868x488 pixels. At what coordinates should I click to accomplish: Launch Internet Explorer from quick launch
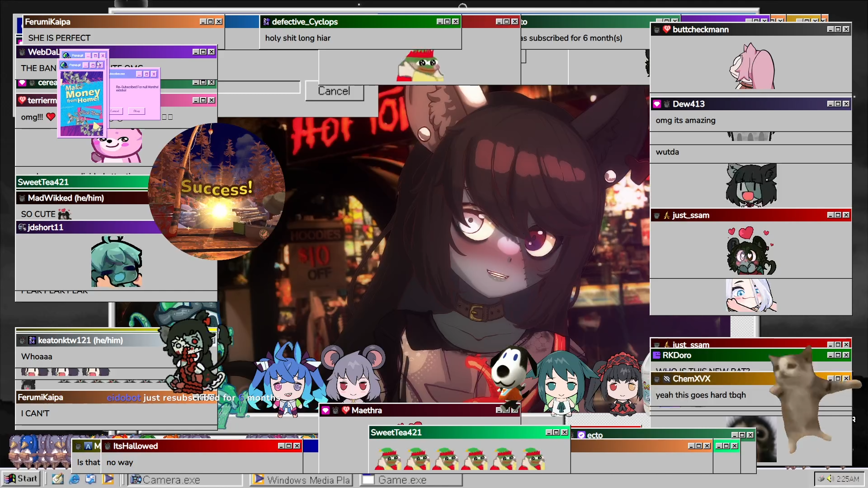click(75, 479)
